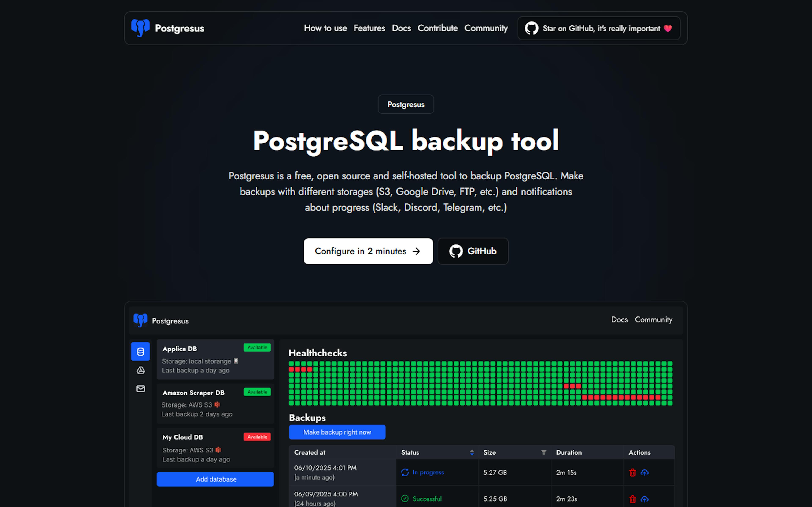Click the Configure in 2 minutes button
This screenshot has width=812, height=507.
368,251
